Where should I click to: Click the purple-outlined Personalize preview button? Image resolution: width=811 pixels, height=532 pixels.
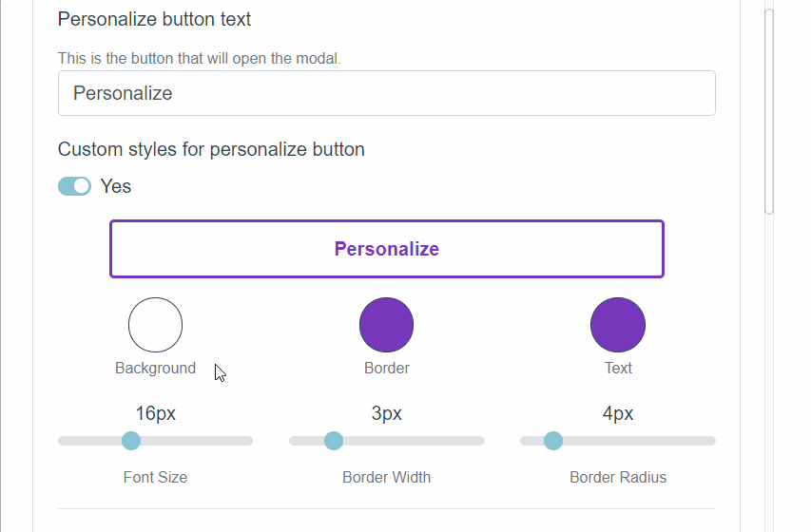[x=386, y=249]
